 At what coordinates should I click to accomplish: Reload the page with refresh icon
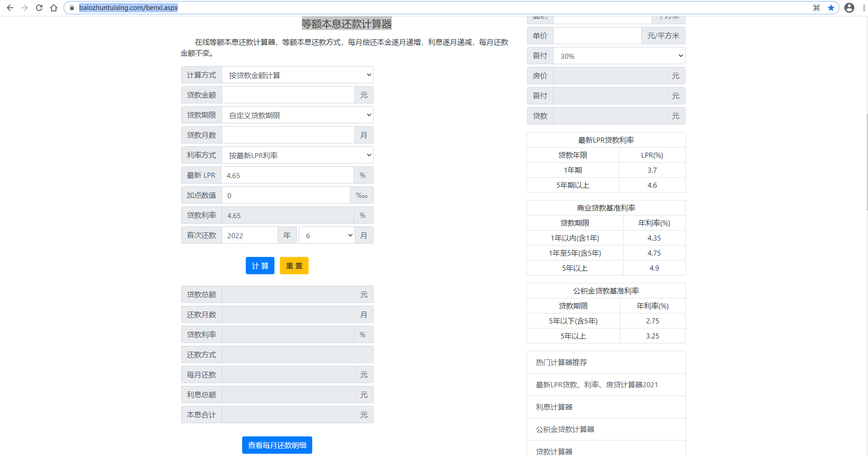[x=39, y=8]
